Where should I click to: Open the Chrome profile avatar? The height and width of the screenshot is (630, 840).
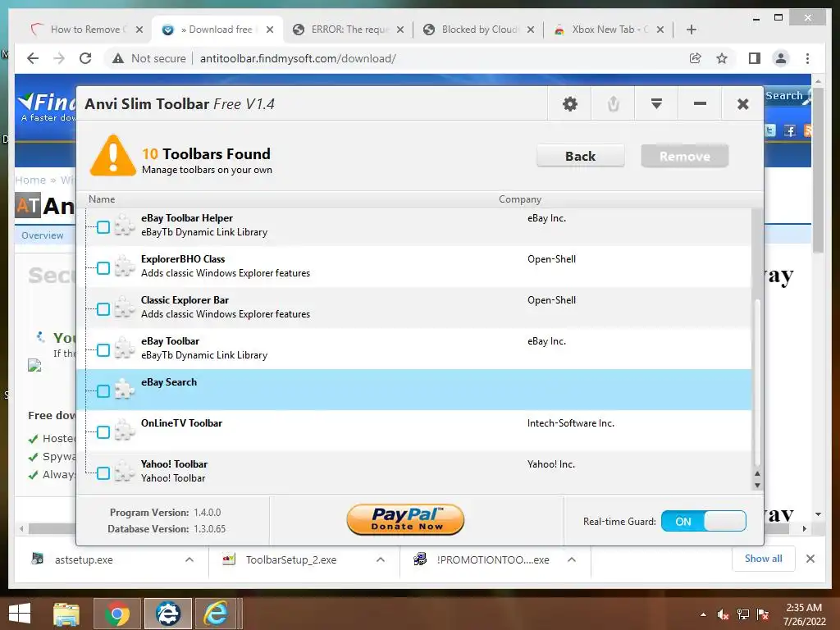point(781,58)
